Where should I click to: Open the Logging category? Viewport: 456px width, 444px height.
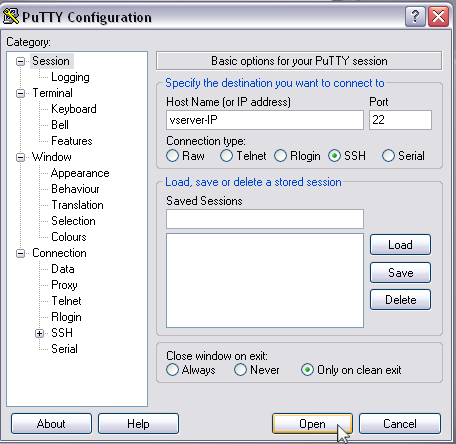pos(70,77)
